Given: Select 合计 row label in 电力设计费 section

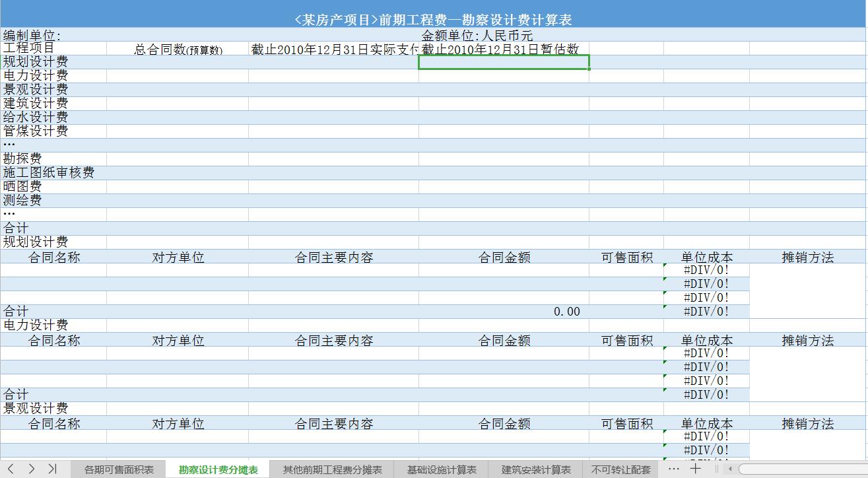Looking at the screenshot, I should [x=53, y=395].
